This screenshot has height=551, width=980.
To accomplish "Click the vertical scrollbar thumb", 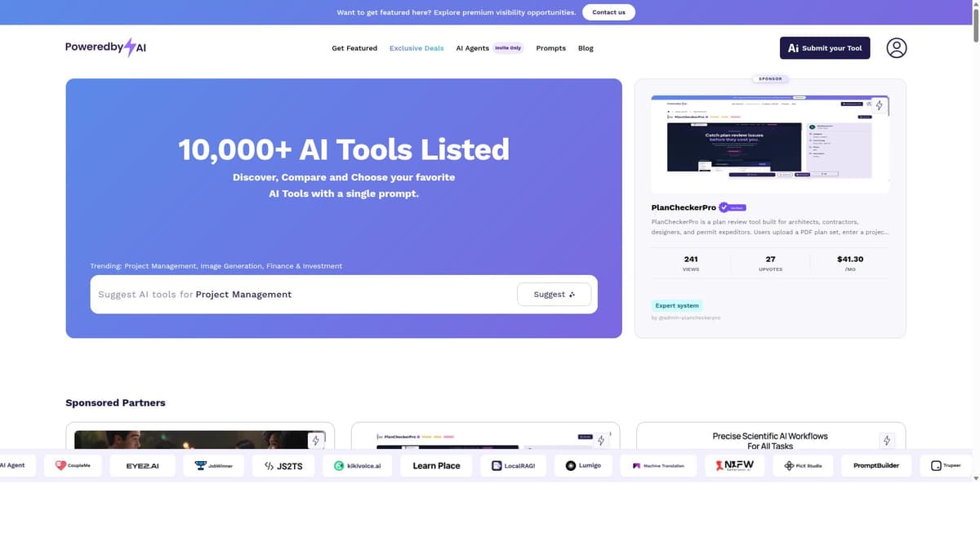I will pos(975,26).
